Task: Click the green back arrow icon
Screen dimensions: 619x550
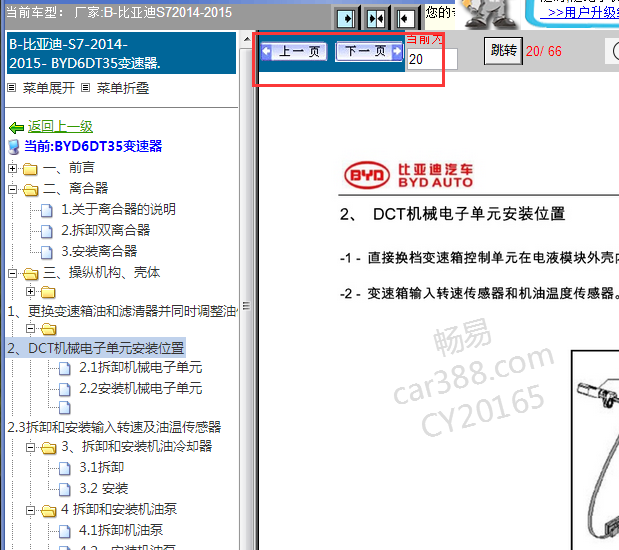Action: click(x=17, y=128)
